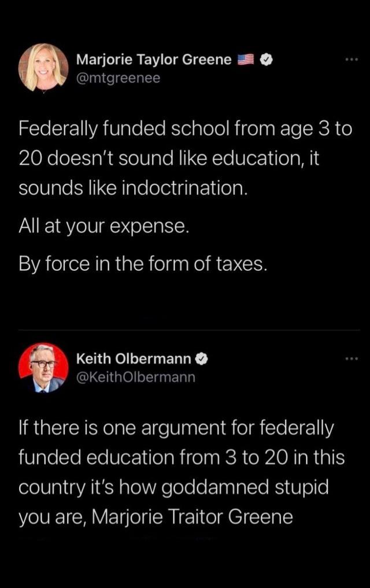Click the verified badge next to Keith Olbermann
370x588 pixels.
click(x=202, y=359)
